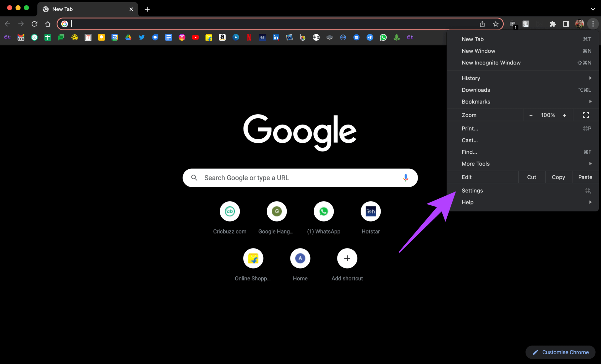Image resolution: width=601 pixels, height=364 pixels.
Task: Open the side panel icon
Action: [566, 24]
